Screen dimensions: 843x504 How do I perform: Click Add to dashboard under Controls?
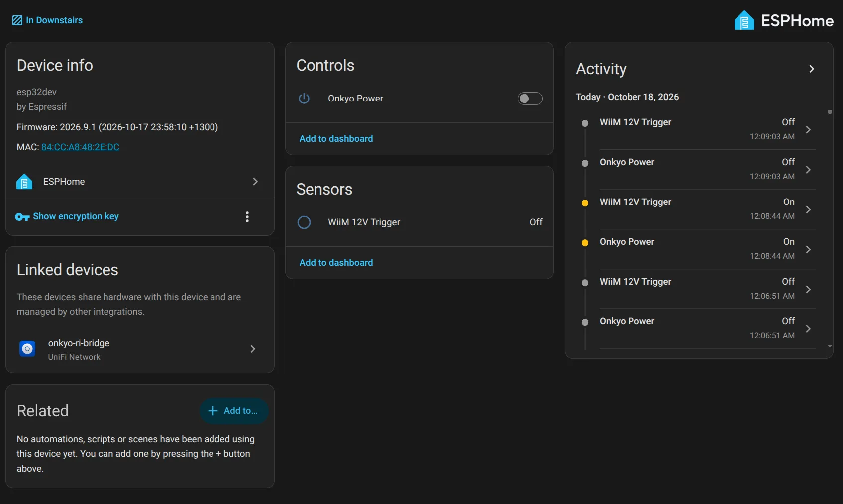[336, 139]
